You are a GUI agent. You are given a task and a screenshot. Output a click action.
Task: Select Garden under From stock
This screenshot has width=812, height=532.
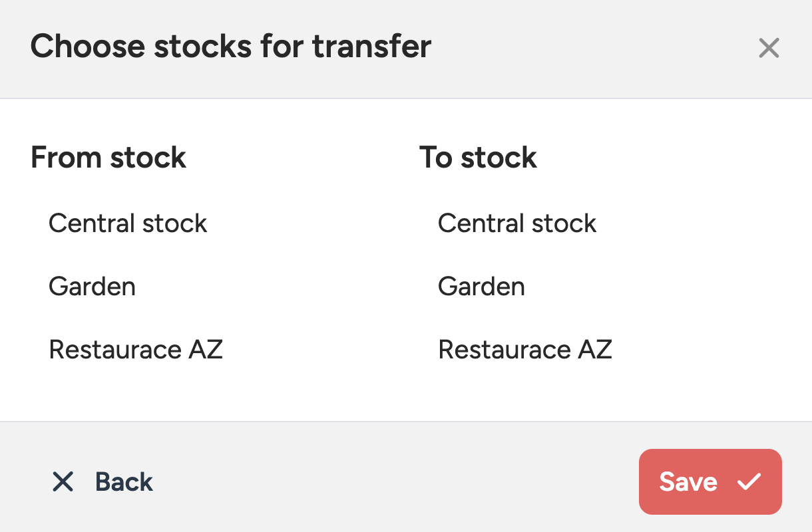click(x=92, y=287)
